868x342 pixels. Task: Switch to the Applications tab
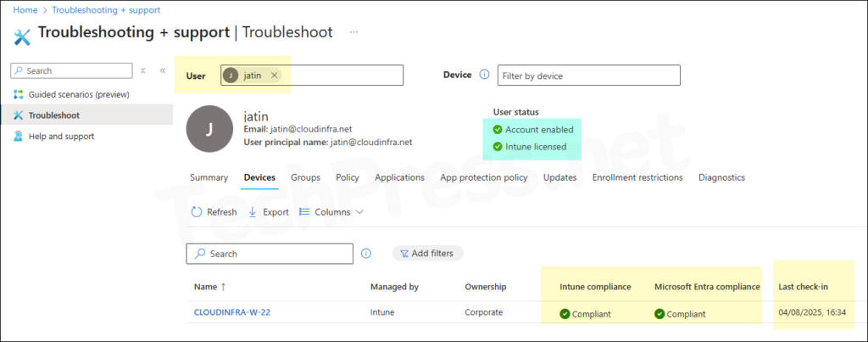(400, 177)
